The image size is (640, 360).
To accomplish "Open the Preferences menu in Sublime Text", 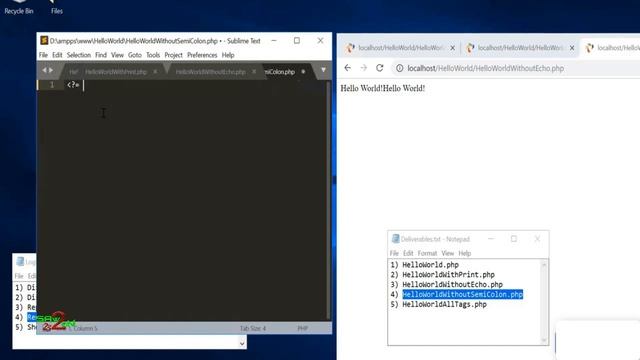I will tap(202, 55).
